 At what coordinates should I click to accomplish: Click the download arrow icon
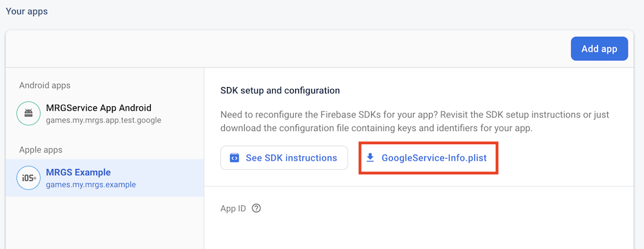point(371,158)
